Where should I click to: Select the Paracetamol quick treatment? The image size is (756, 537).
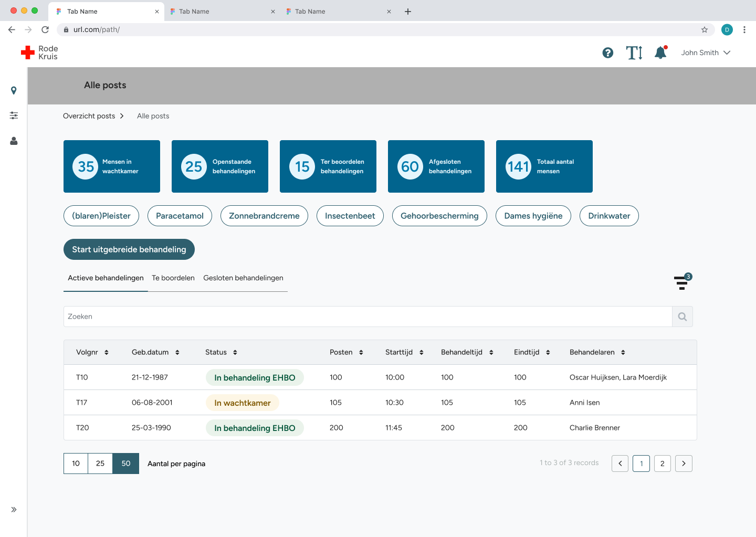[x=180, y=216]
